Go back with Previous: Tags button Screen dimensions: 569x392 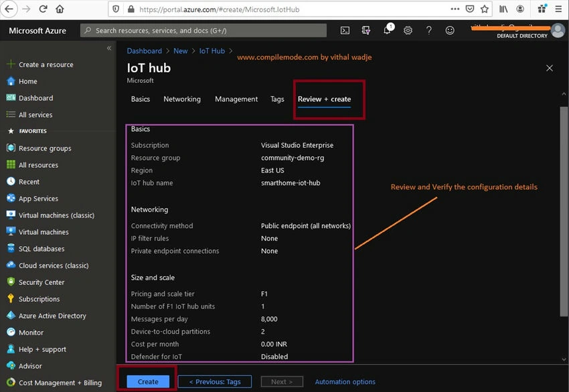click(x=215, y=381)
